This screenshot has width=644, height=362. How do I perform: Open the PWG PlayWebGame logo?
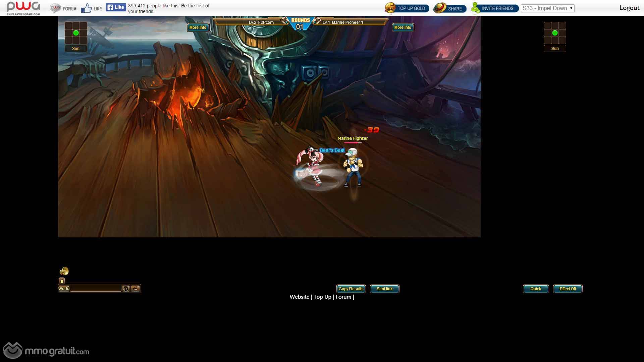click(x=23, y=8)
